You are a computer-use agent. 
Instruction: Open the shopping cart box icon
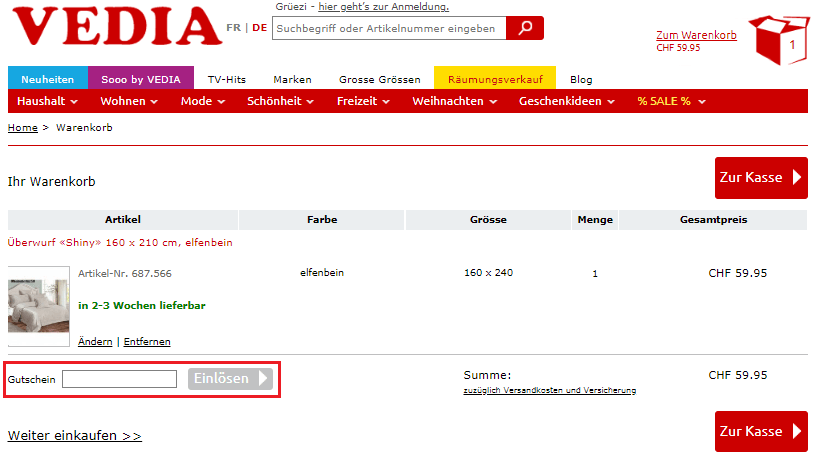(778, 39)
